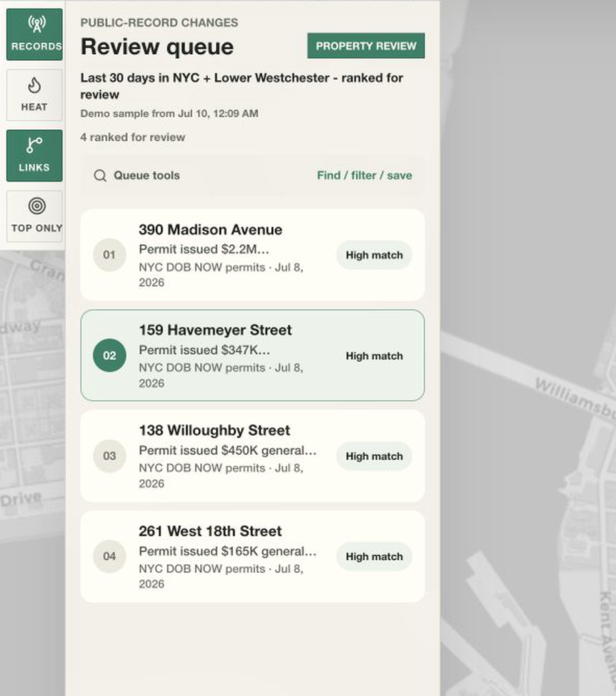616x696 pixels.
Task: Click the Queue tools label
Action: pyautogui.click(x=147, y=175)
